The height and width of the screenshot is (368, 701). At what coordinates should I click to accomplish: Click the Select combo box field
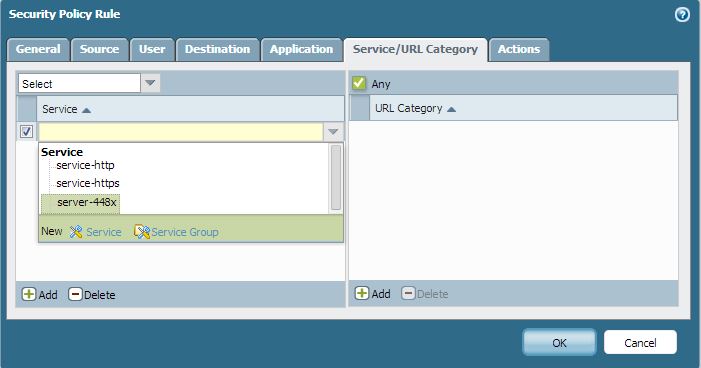point(80,83)
